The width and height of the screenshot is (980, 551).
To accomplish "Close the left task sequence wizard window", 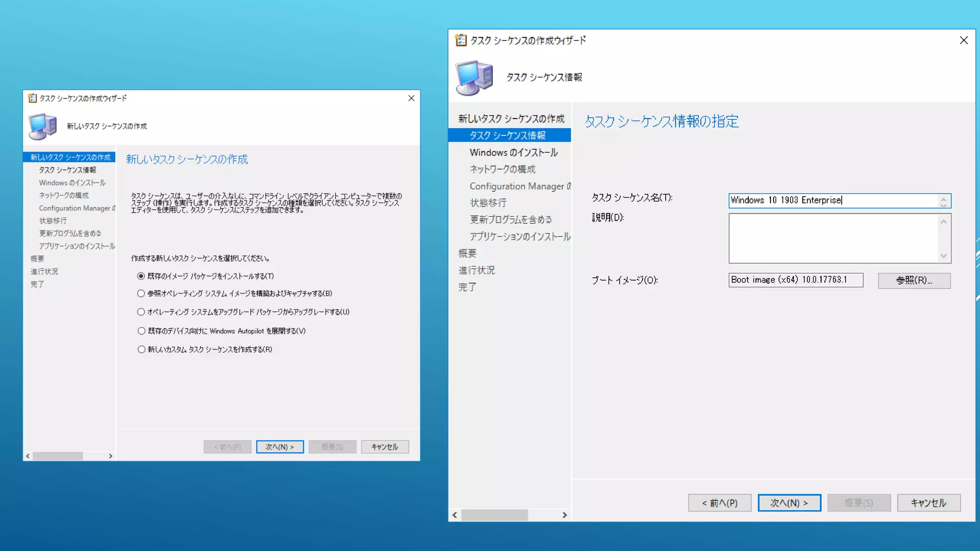I will (x=411, y=98).
